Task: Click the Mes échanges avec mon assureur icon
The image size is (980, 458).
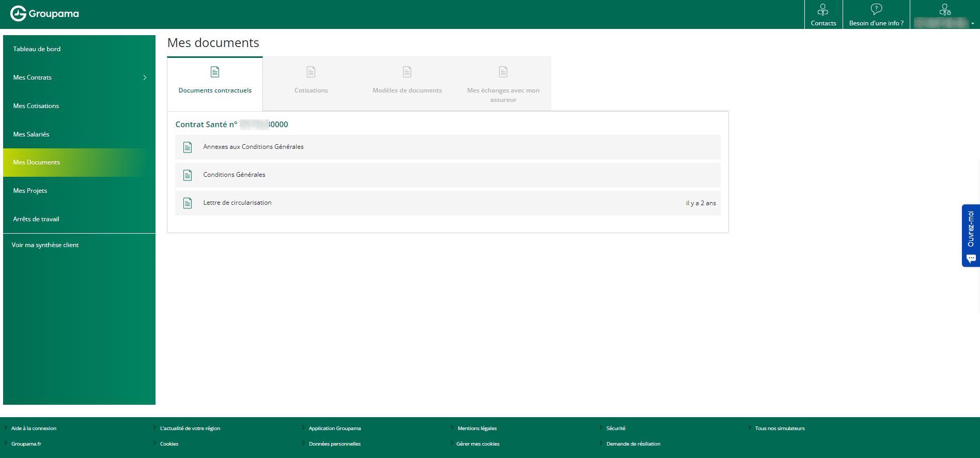Action: (x=503, y=72)
